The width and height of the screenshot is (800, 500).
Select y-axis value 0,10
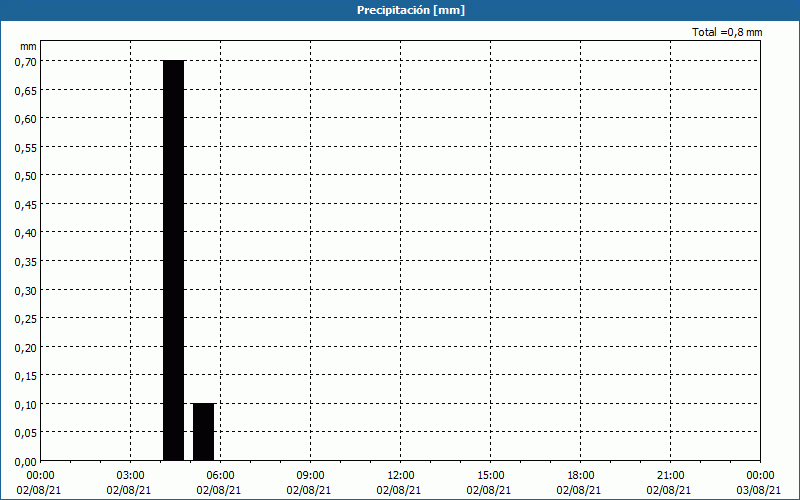(26, 405)
